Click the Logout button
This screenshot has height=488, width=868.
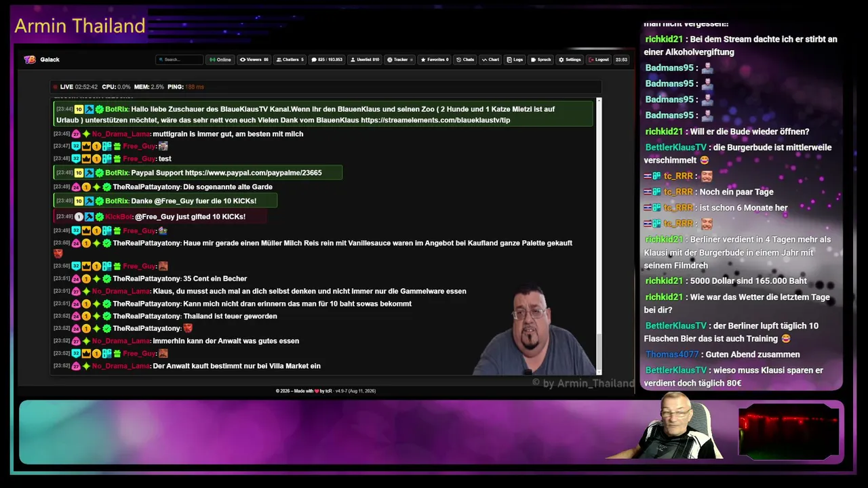(x=599, y=60)
